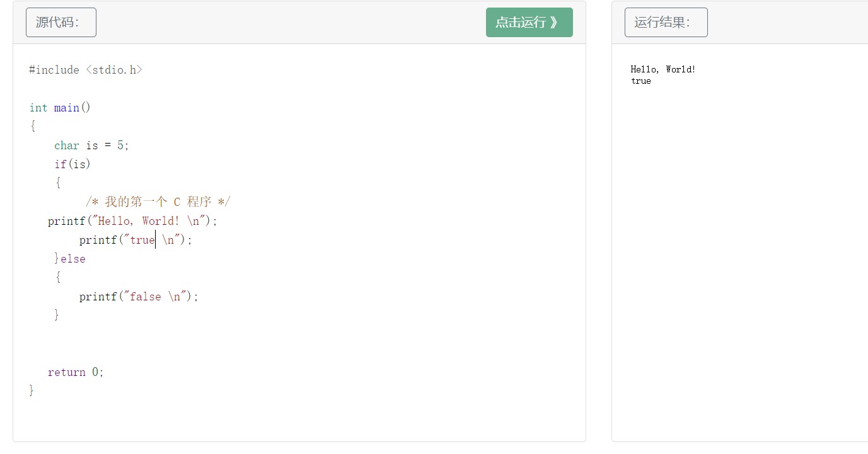The image size is (868, 454).
Task: Click the 点击运行 run button
Action: point(529,22)
